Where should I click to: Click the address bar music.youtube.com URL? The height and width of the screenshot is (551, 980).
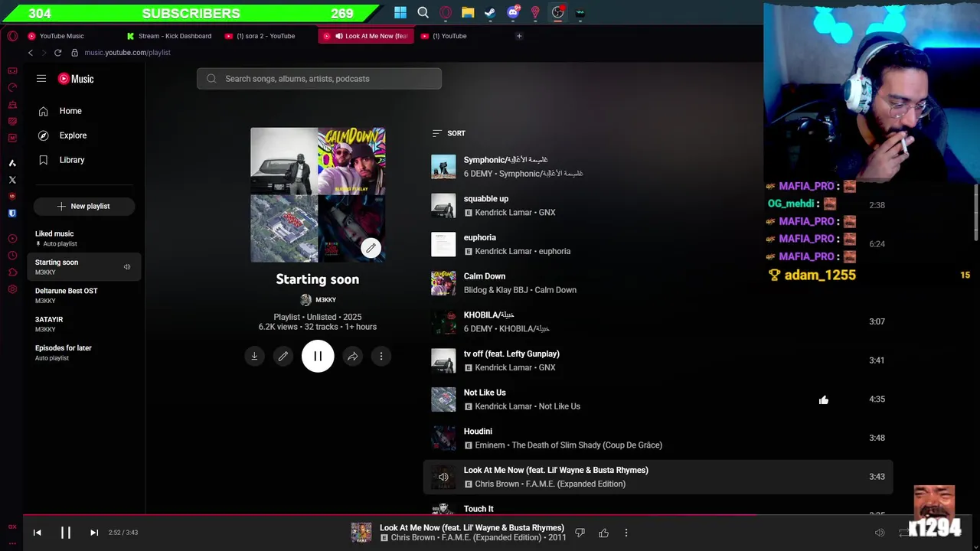(x=127, y=53)
